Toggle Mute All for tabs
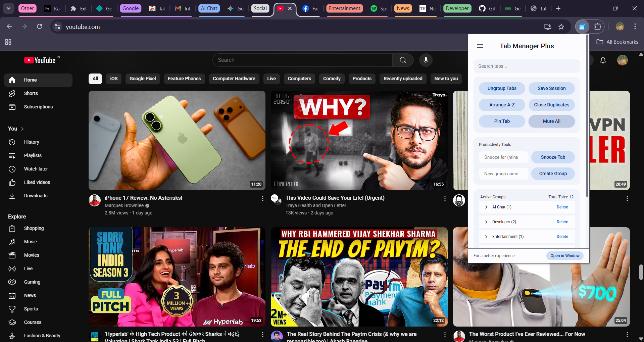 [551, 121]
